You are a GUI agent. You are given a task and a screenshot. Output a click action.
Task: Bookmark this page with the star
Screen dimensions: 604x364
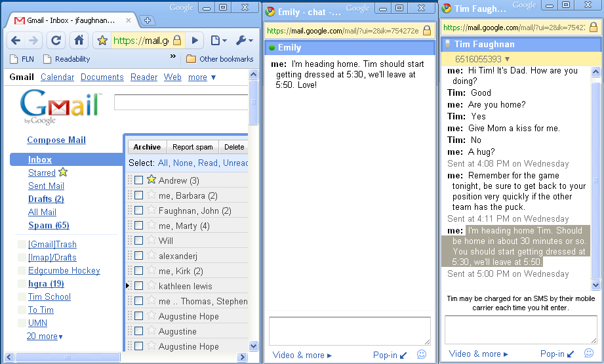click(x=102, y=41)
